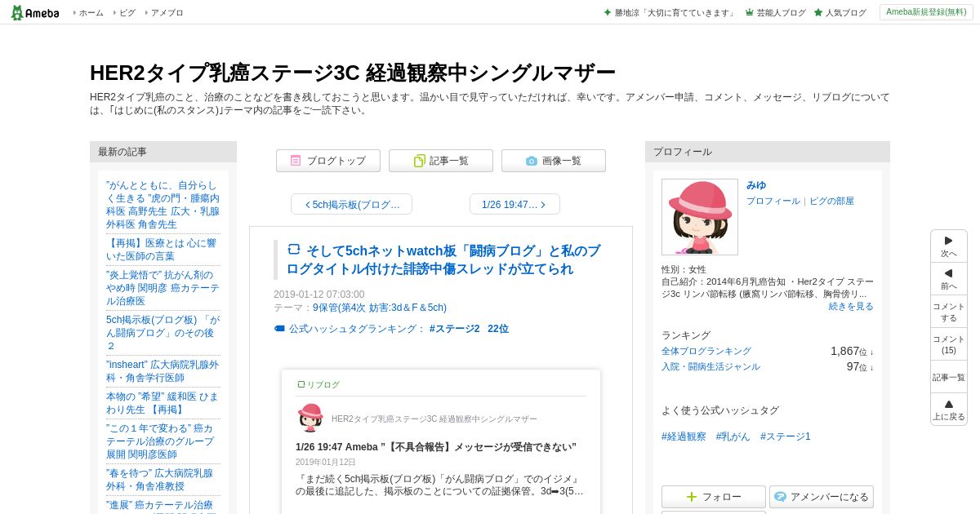Image resolution: width=980 pixels, height=514 pixels.
Task: Click reblog icon beside article title
Action: click(294, 250)
